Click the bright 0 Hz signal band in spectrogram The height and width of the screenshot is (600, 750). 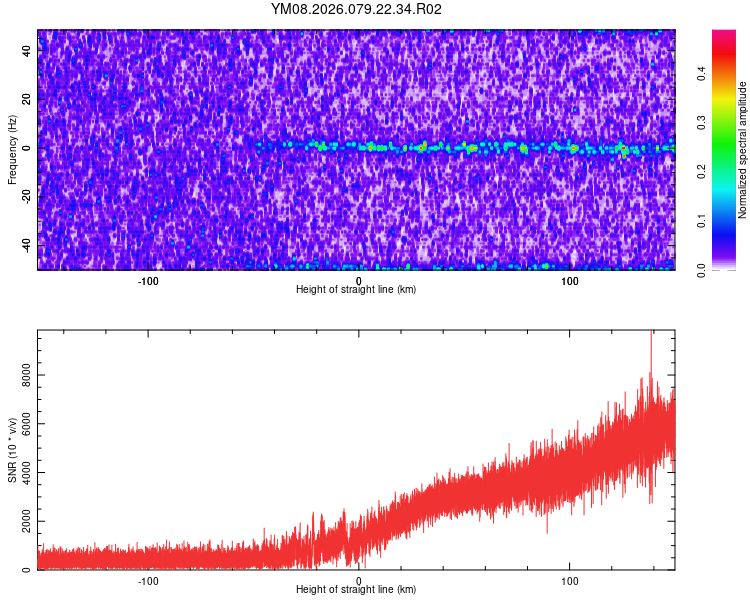470,147
